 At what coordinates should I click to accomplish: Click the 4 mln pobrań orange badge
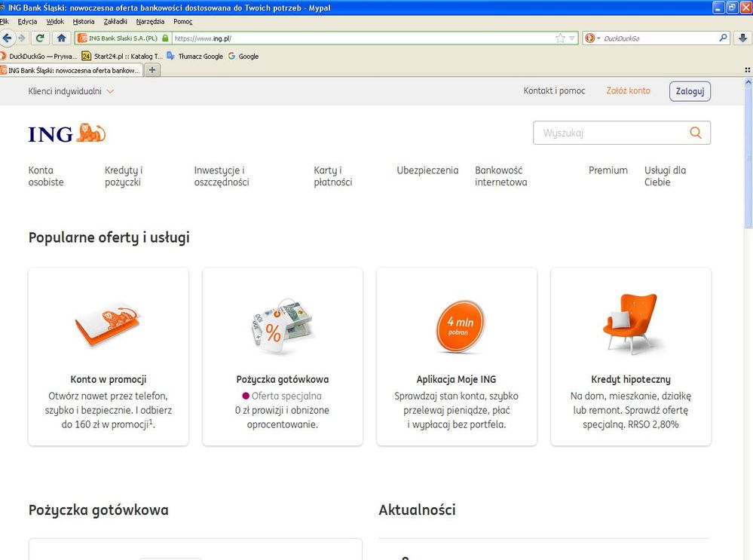pyautogui.click(x=461, y=326)
